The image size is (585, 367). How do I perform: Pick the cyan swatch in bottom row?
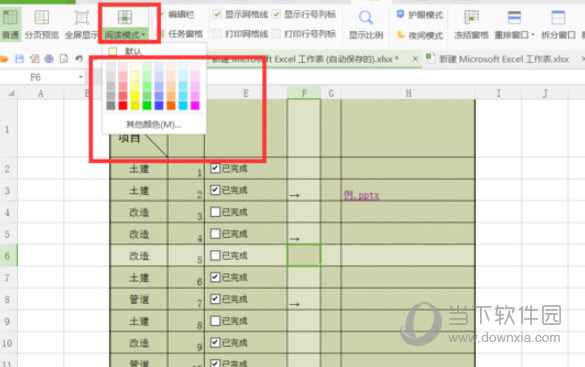click(x=183, y=106)
